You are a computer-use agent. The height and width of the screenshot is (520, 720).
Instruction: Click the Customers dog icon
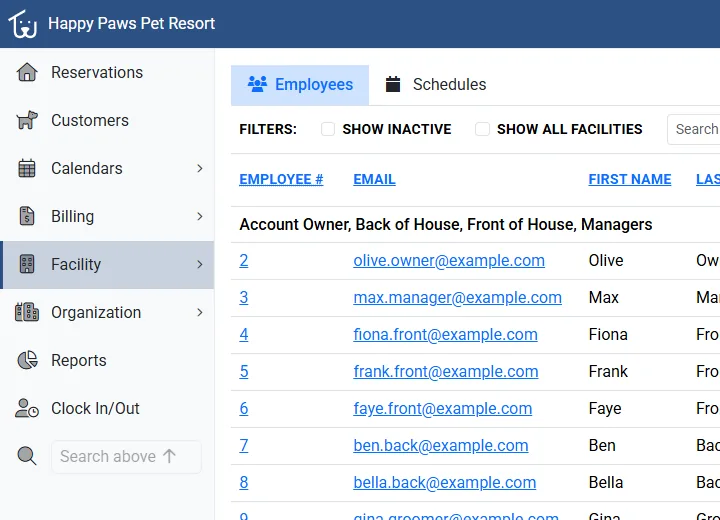pyautogui.click(x=27, y=120)
